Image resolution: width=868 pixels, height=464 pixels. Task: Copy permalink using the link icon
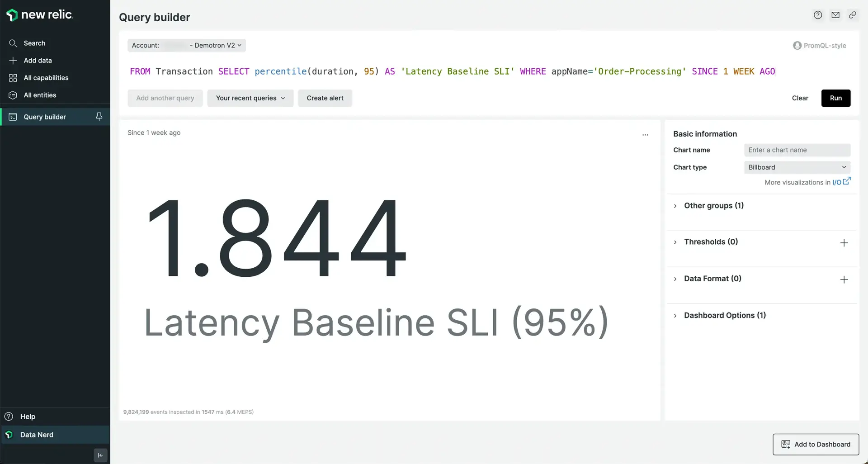point(853,15)
